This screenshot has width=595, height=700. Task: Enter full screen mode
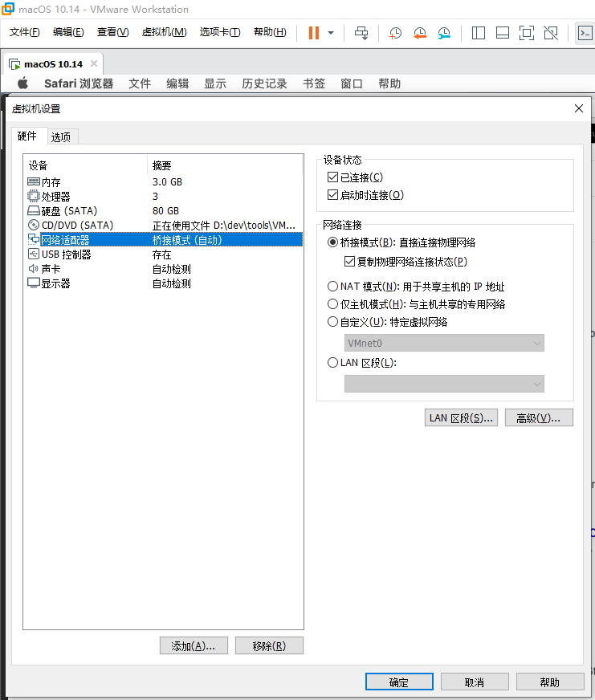[527, 33]
